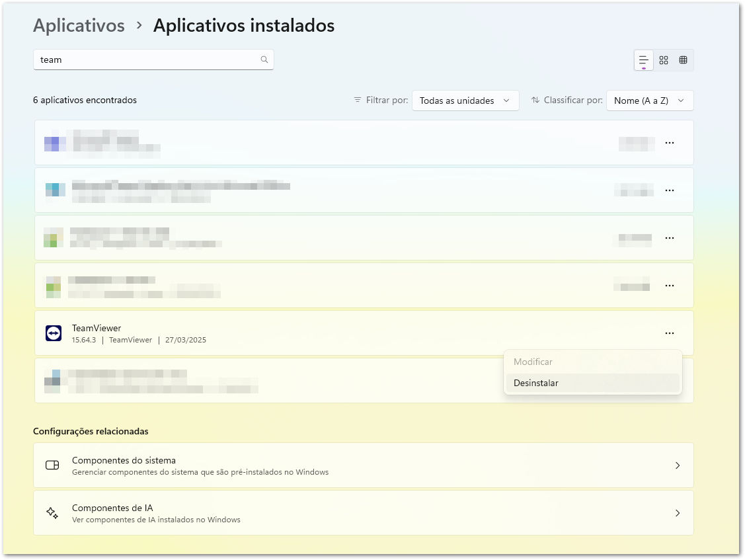Click Ver componentes de IA instalados description
The height and width of the screenshot is (560, 745).
coord(156,520)
